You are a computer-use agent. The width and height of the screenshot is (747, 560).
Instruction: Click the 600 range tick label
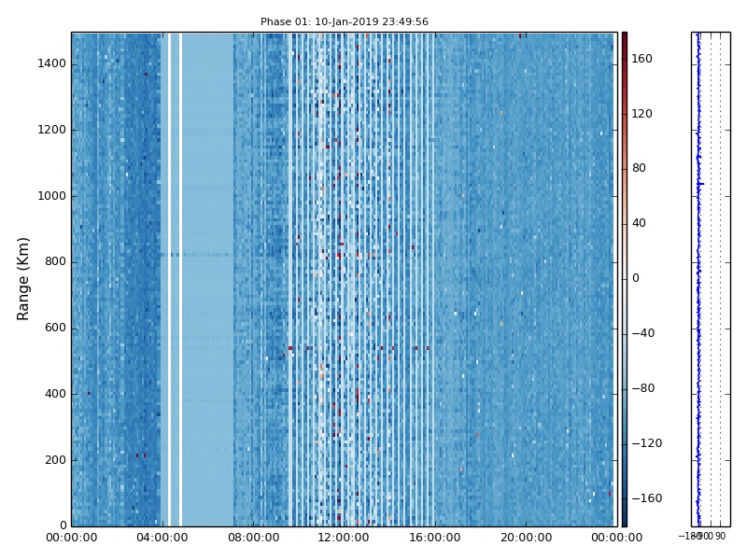point(55,329)
